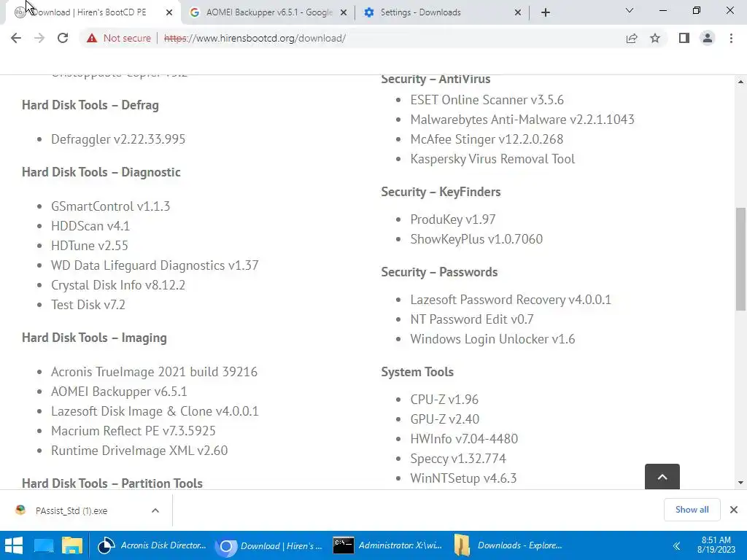Click the scroll-to-top arrow button
Screen dimensions: 747x560
tap(662, 477)
